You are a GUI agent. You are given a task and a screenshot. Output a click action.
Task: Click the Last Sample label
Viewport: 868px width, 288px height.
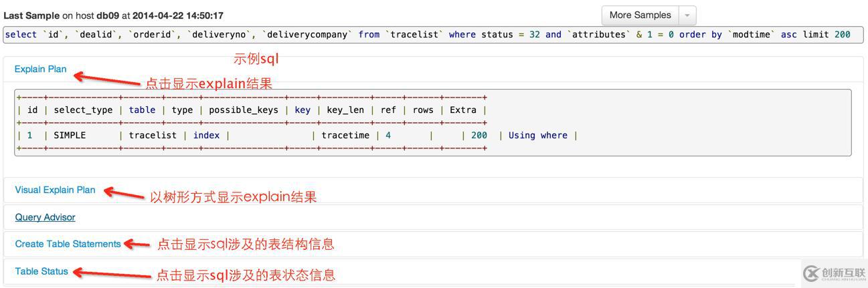point(31,15)
